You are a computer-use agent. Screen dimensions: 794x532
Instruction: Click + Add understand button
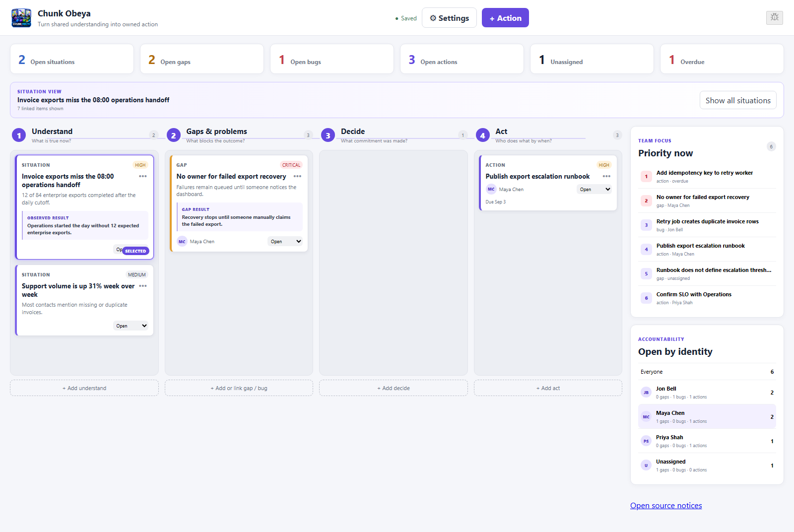coord(84,388)
